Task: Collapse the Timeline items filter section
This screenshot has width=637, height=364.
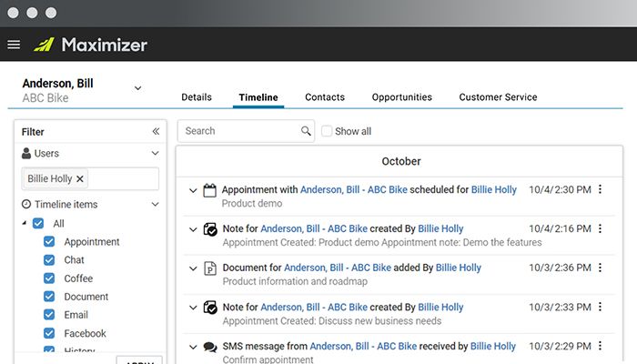Action: 156,204
